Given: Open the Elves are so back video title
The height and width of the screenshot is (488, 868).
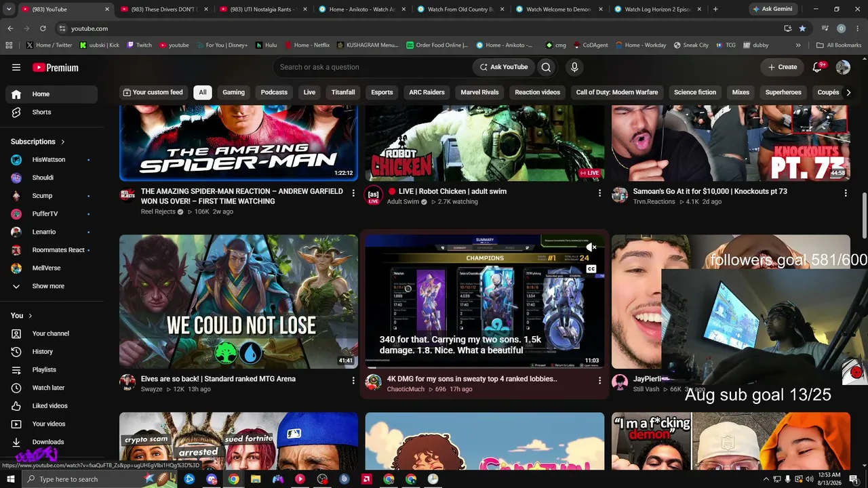Looking at the screenshot, I should [218, 379].
